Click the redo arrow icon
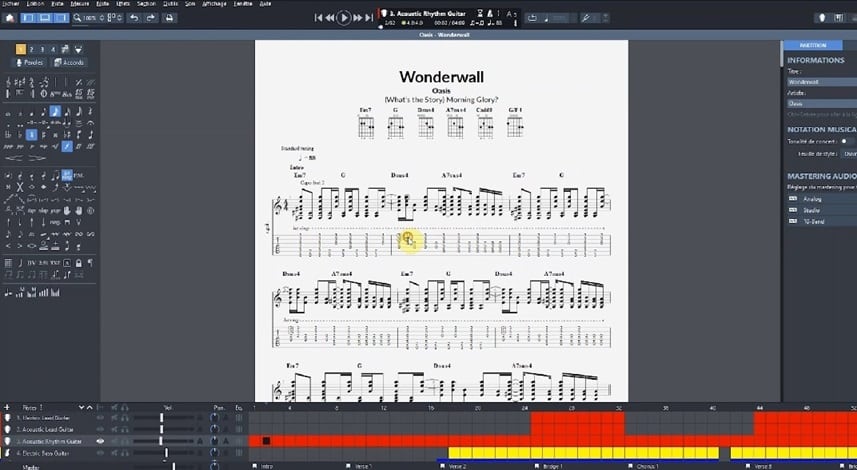Screen dimensions: 857x470 (150, 18)
